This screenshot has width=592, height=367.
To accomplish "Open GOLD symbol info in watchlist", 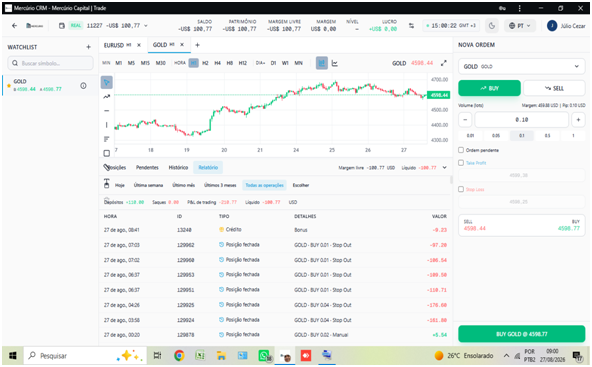I will tap(83, 86).
